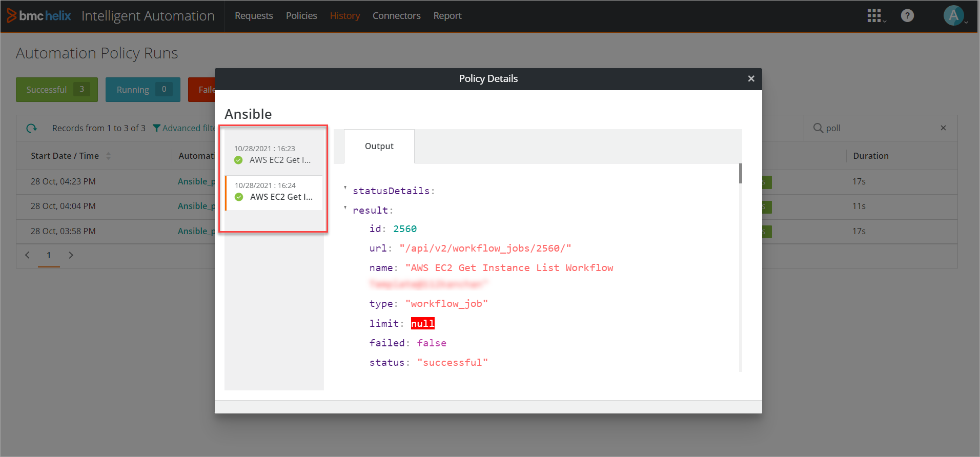Click the BMC Helix logo
Screen dimensions: 980x457
(39, 16)
